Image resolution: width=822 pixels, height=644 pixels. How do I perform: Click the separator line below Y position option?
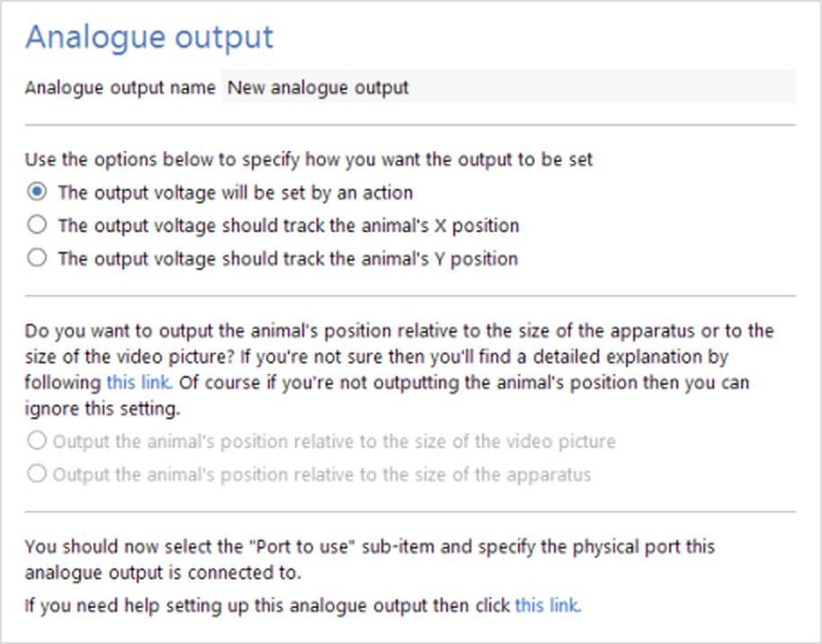pos(410,295)
